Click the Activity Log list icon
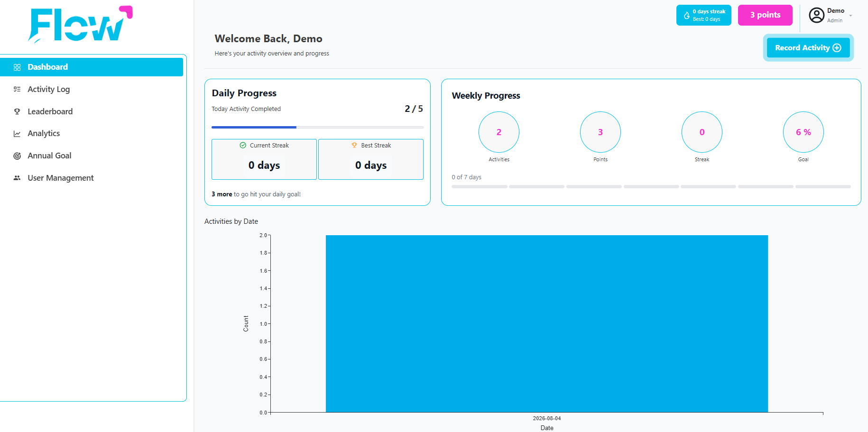Viewport: 868px width, 432px height. (x=17, y=89)
